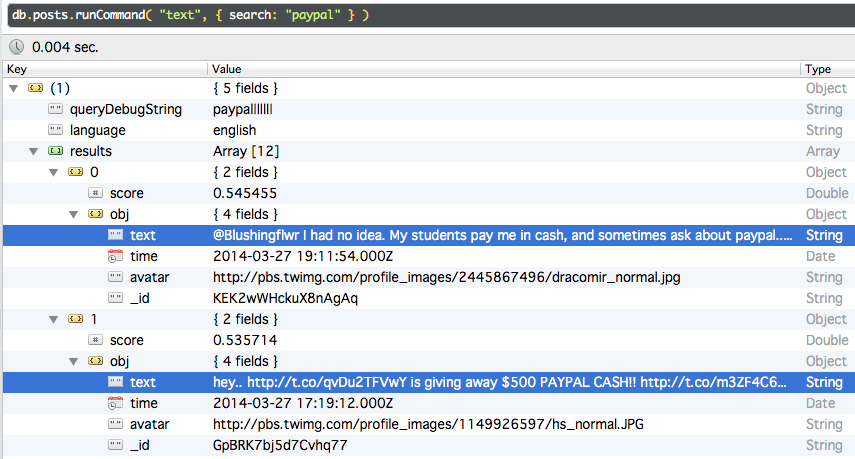Select the results row label
Image resolution: width=855 pixels, height=459 pixels.
coord(91,151)
